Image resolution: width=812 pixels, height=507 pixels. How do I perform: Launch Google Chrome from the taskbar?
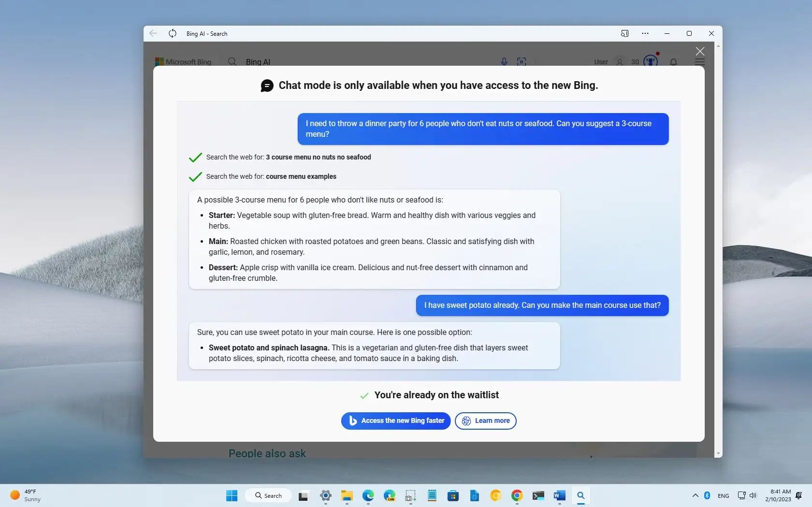click(x=517, y=495)
